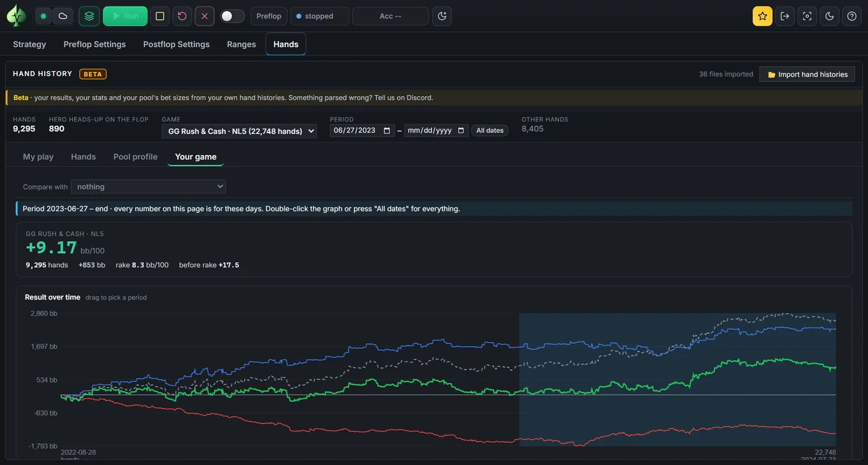Open calendar picker for end date
This screenshot has height=465, width=868.
[x=461, y=131]
